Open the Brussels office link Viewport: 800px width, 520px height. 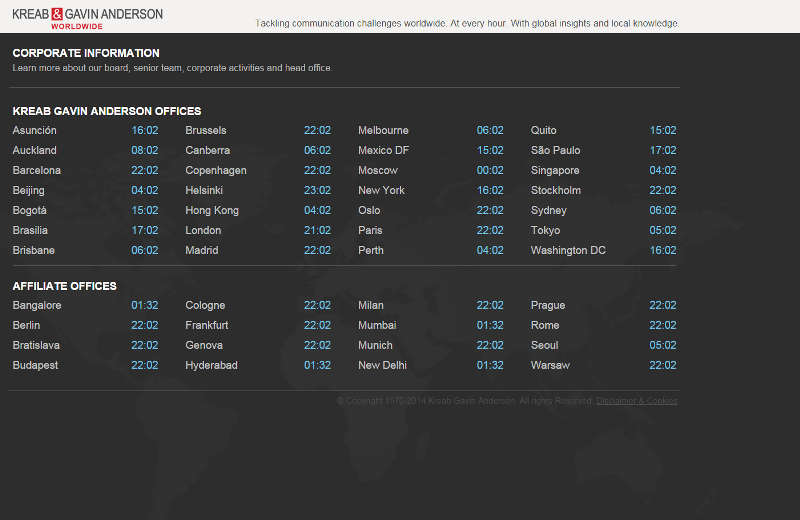[x=206, y=131]
